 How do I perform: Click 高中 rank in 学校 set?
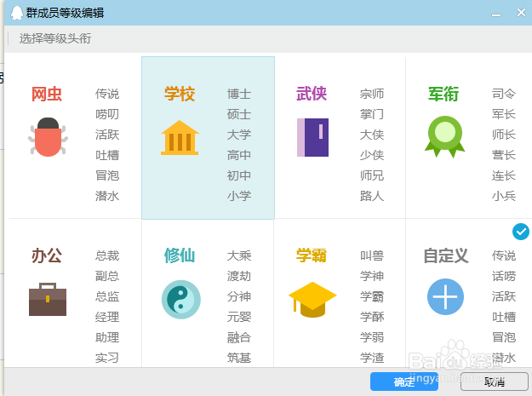coord(239,155)
